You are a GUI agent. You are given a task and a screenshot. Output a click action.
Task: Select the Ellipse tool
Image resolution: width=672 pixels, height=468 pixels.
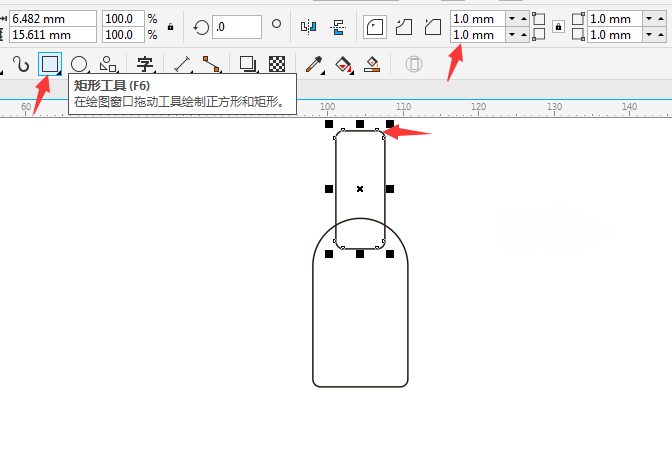tap(79, 64)
